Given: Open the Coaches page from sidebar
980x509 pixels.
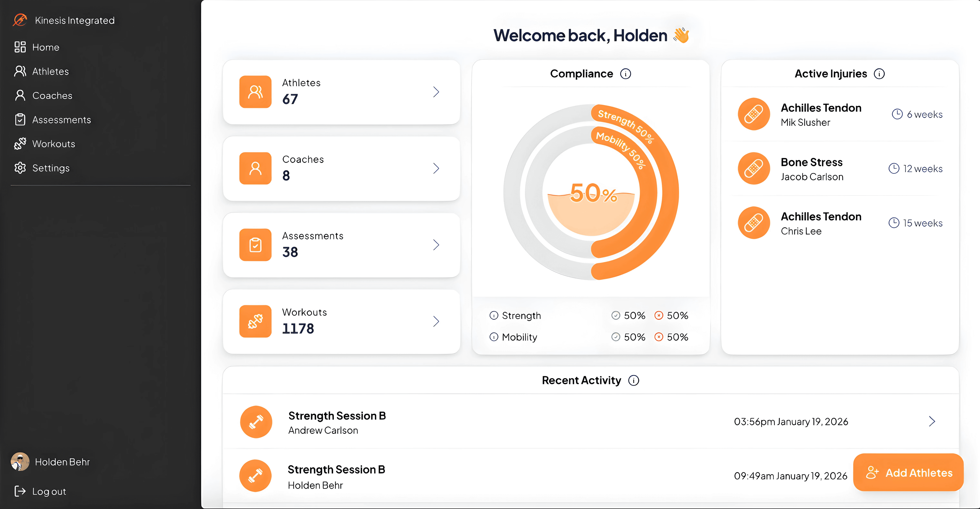Looking at the screenshot, I should click(x=52, y=95).
